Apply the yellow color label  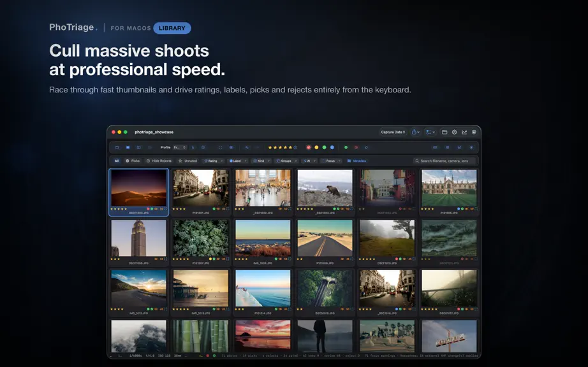316,148
